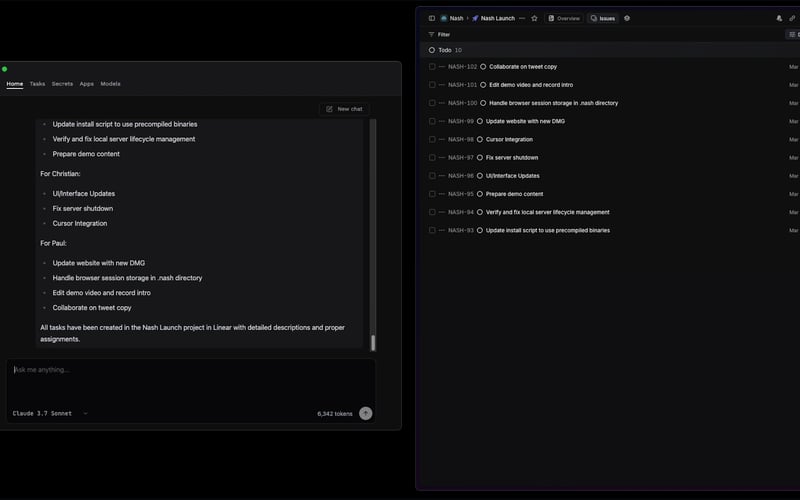Image resolution: width=800 pixels, height=500 pixels.
Task: Open issue ID NASH-93 in list
Action: (x=461, y=231)
